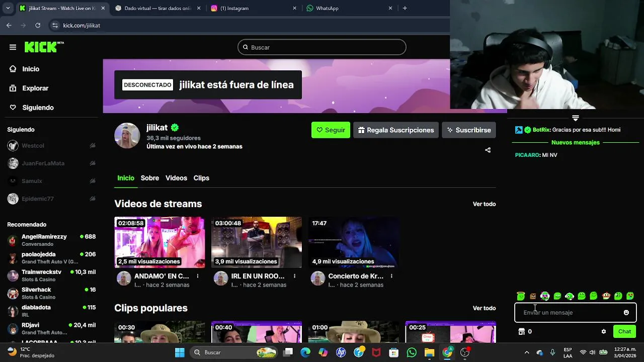644x362 pixels.
Task: Open the 17:47 stream video thumbnail
Action: [353, 242]
